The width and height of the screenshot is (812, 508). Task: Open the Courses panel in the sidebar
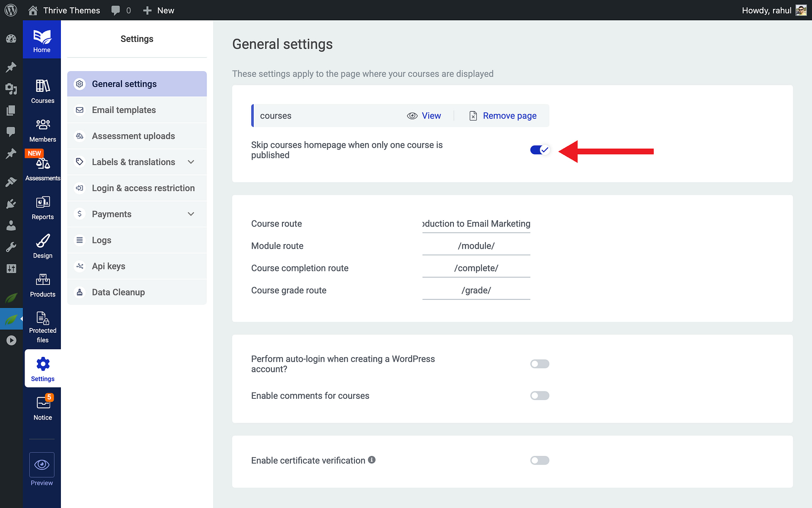click(42, 90)
